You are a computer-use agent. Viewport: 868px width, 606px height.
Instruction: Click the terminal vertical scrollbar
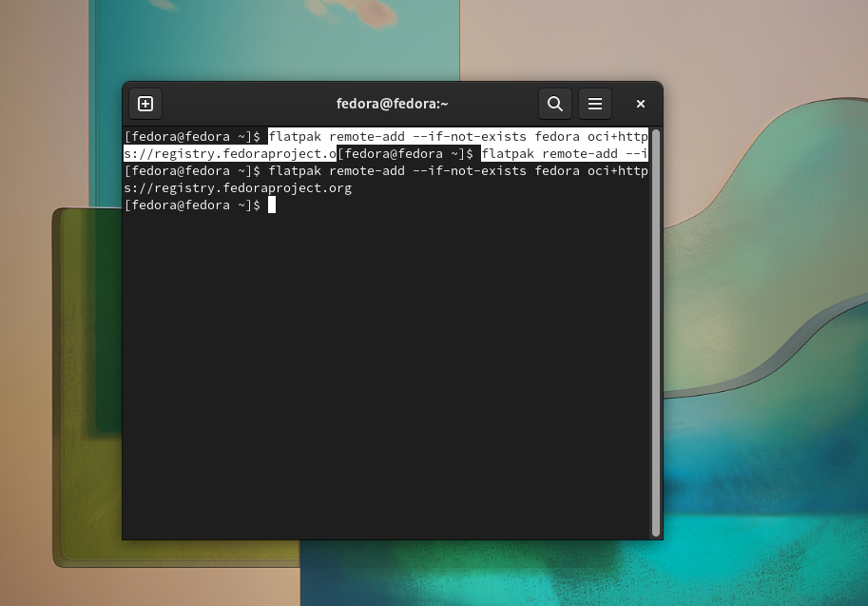point(655,333)
